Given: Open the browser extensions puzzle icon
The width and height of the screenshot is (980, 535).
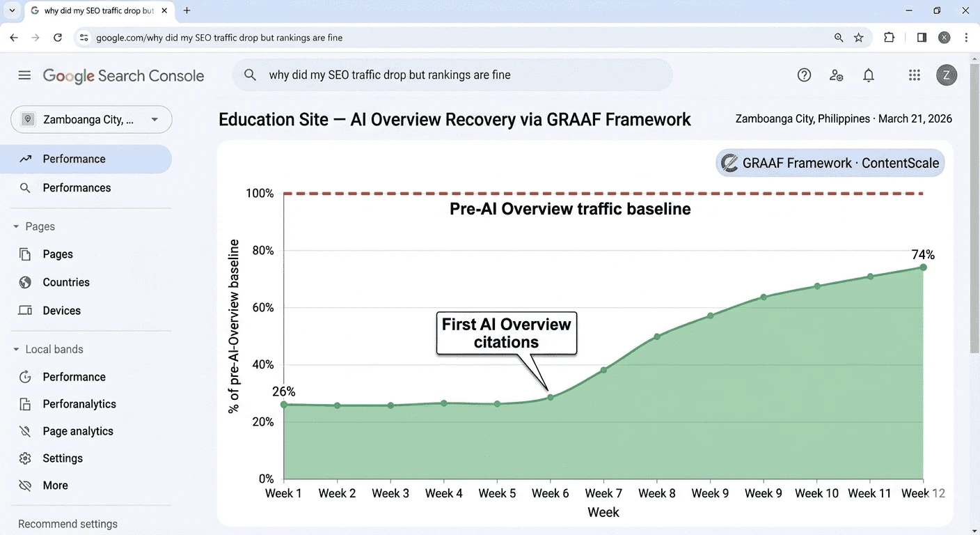Looking at the screenshot, I should [889, 37].
